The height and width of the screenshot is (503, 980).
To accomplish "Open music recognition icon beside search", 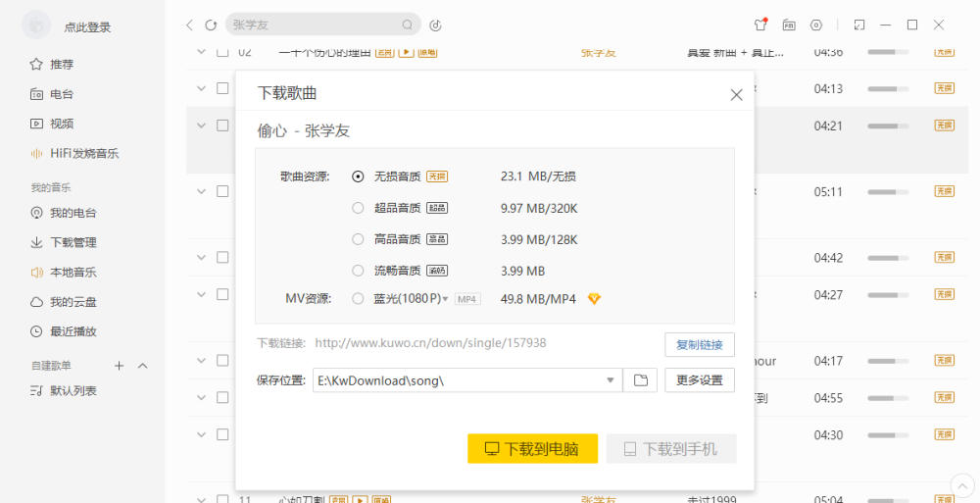I will tap(436, 25).
